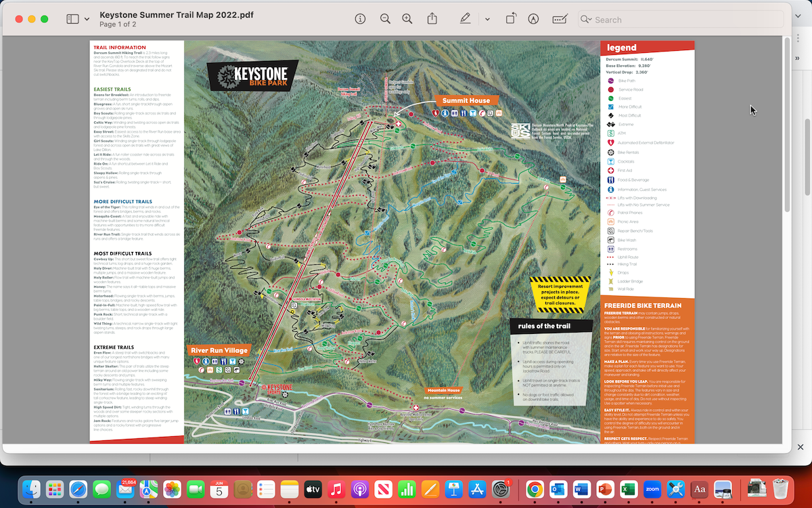
Task: Click the 'rules of the trail' heading
Action: coord(544,326)
